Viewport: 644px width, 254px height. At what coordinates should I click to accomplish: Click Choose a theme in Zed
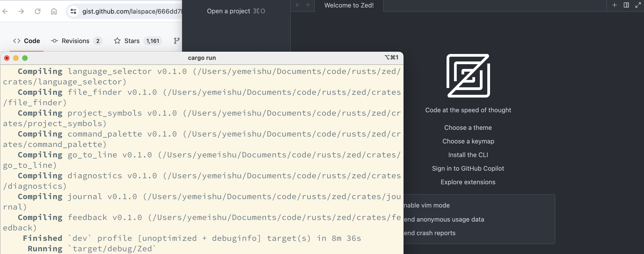[468, 127]
